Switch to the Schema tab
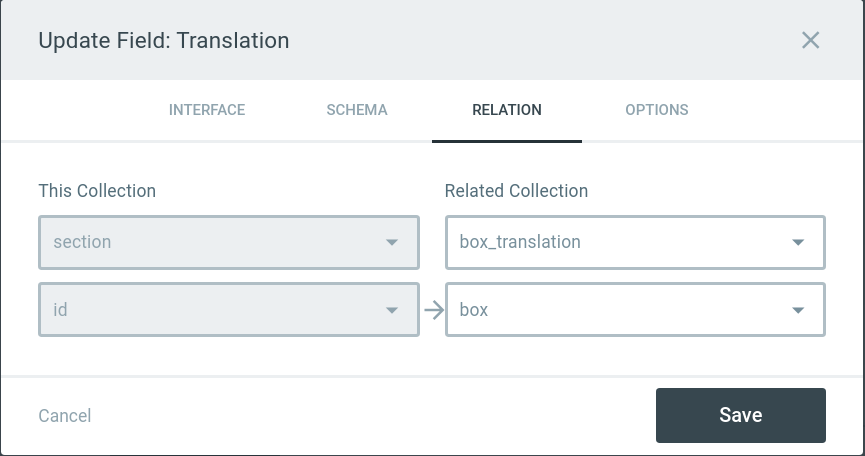The width and height of the screenshot is (865, 456). tap(357, 110)
